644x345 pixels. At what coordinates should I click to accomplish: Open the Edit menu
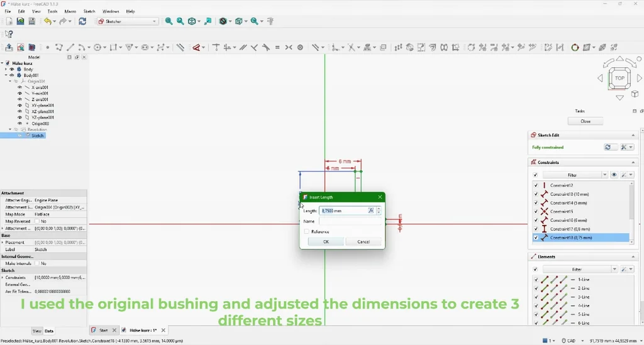[x=21, y=11]
